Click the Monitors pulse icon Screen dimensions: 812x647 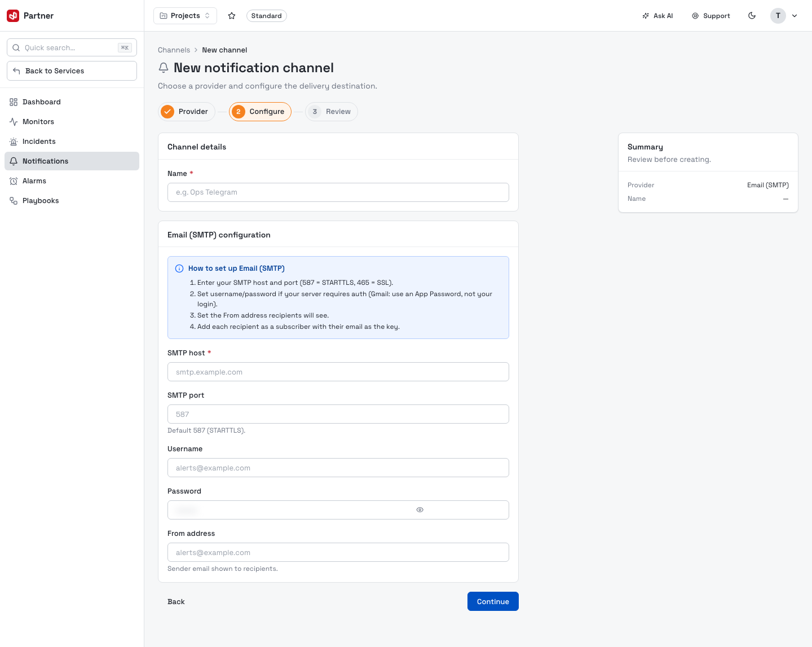[x=14, y=122]
